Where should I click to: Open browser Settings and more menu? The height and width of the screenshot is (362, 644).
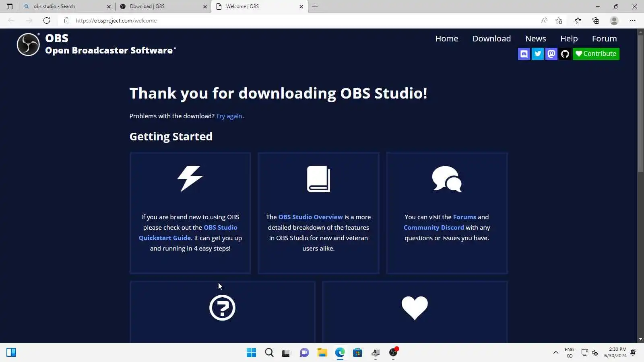coord(633,21)
